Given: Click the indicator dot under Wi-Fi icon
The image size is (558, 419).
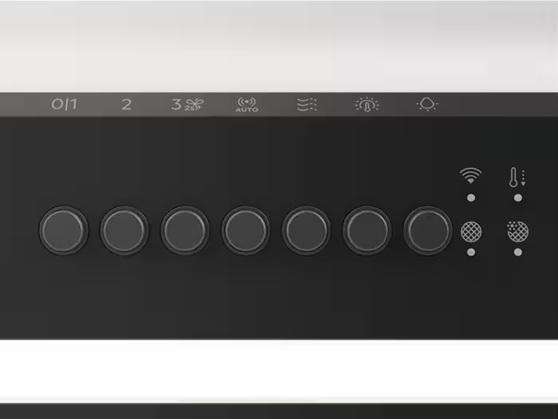Looking at the screenshot, I should [471, 198].
